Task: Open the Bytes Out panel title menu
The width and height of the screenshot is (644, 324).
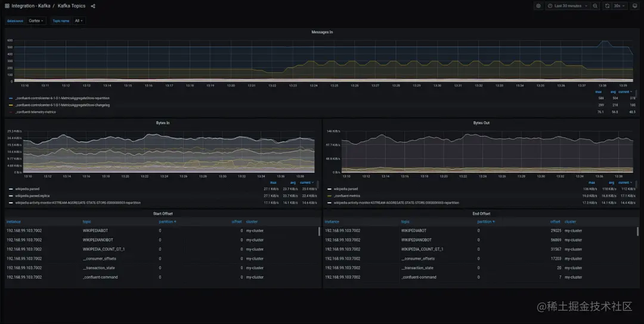Action: (481, 123)
